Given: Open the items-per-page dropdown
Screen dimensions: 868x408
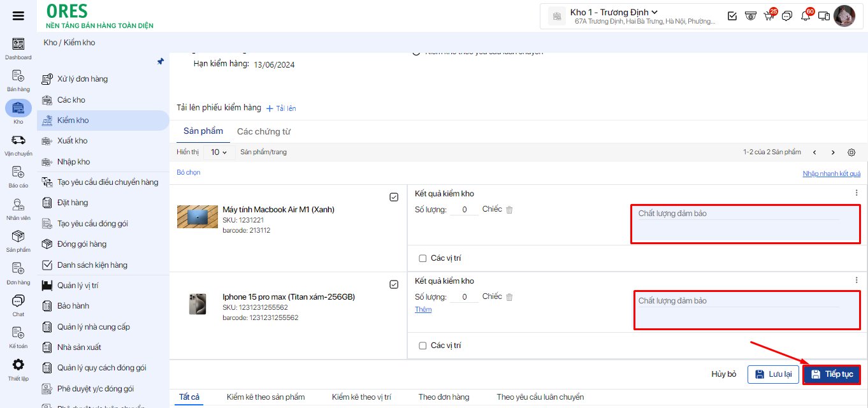Looking at the screenshot, I should [219, 152].
